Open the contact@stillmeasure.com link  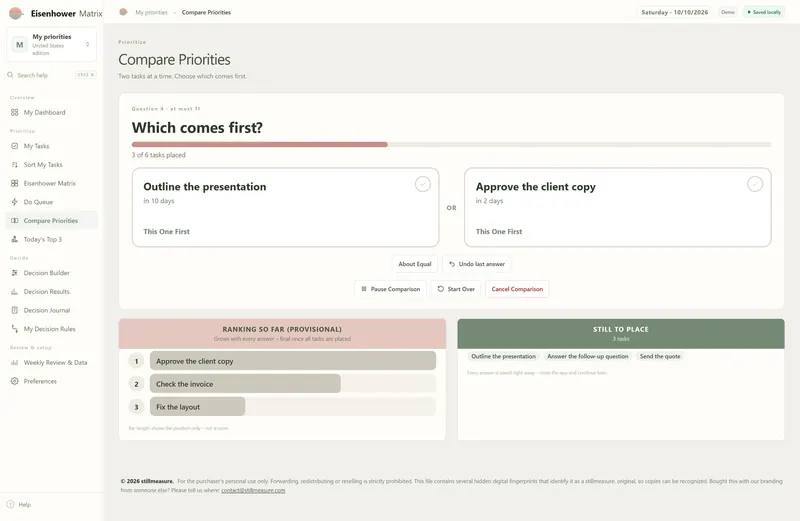point(253,490)
